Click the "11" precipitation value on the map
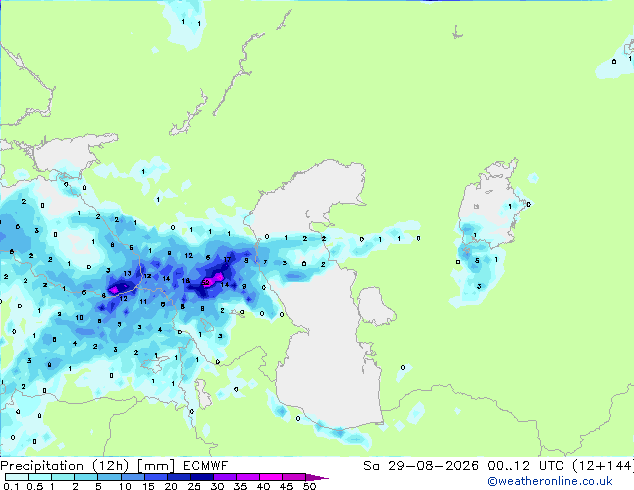The image size is (634, 490). point(143,302)
